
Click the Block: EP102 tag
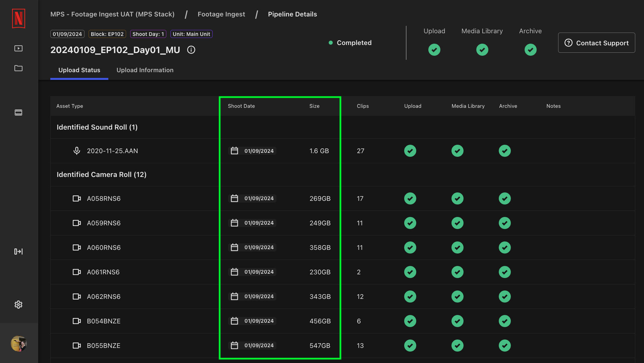107,34
